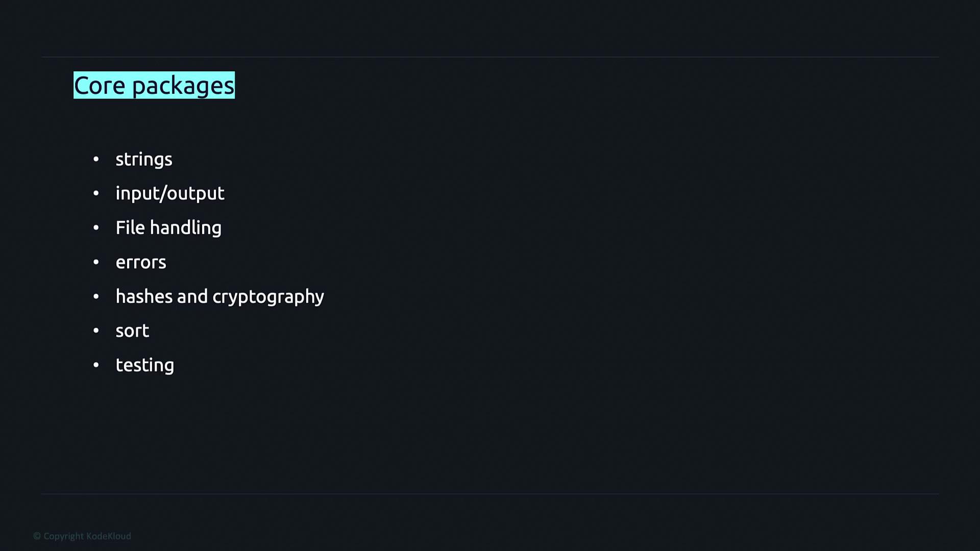Click the bullet dot beside "hashes and cryptography"
Screen dimensions: 980x551
coord(96,296)
